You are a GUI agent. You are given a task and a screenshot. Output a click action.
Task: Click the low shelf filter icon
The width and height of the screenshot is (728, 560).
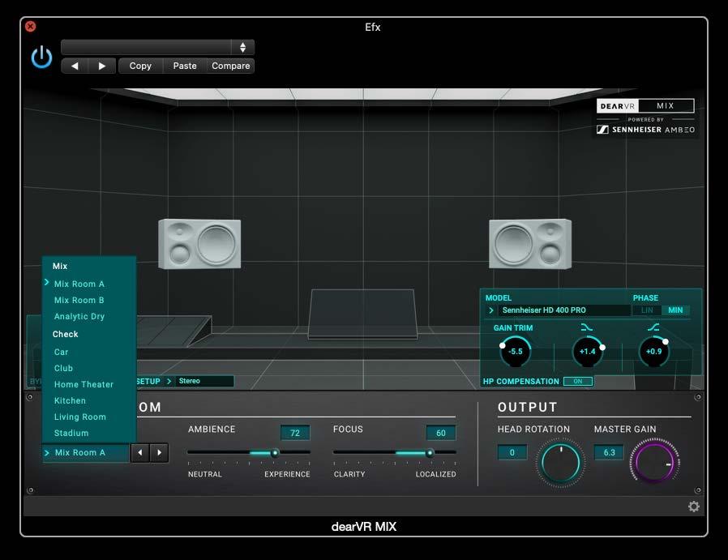point(587,327)
